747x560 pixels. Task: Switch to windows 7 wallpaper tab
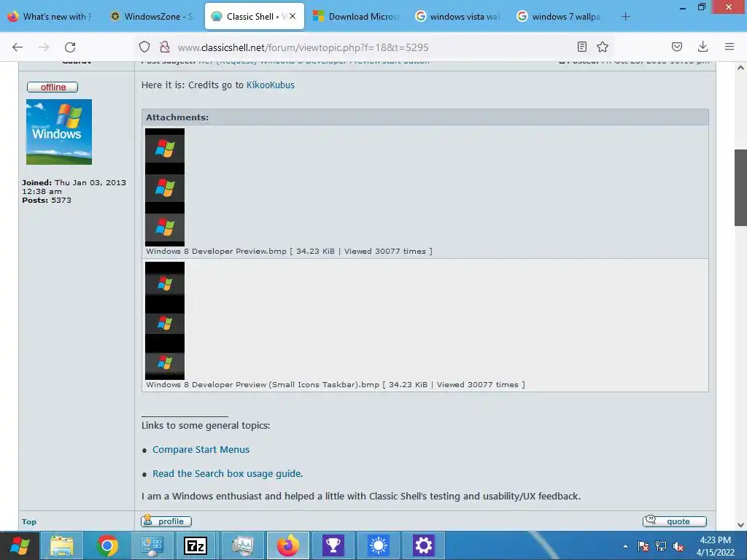pos(560,17)
